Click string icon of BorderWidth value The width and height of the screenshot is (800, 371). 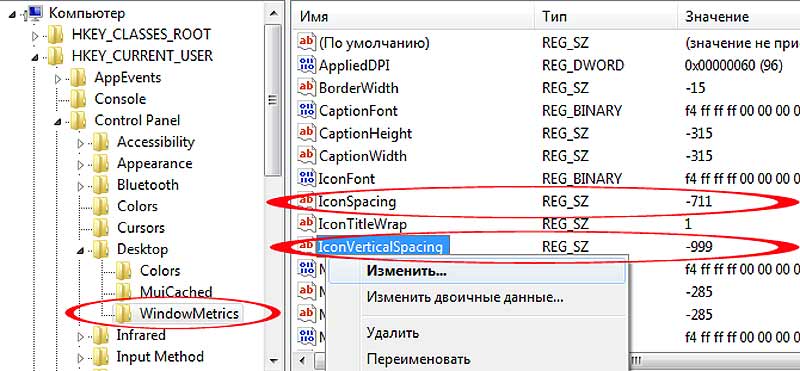(306, 88)
